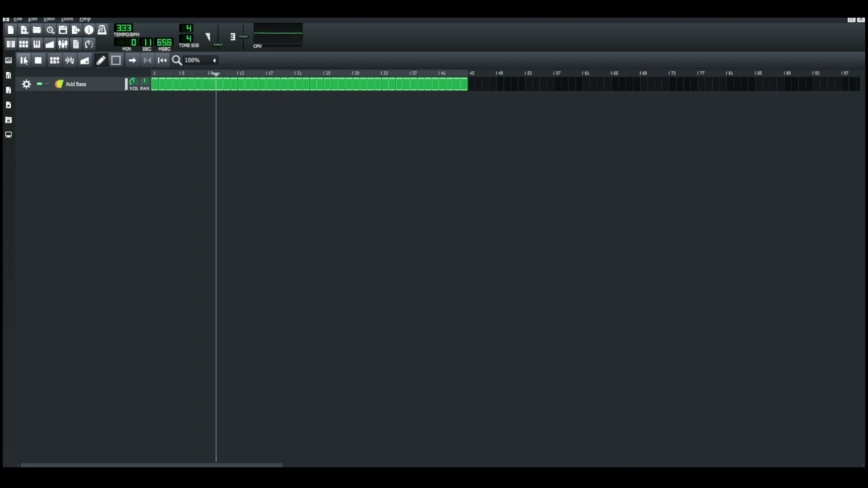Show the Beat+Bassline Editor

[x=24, y=44]
